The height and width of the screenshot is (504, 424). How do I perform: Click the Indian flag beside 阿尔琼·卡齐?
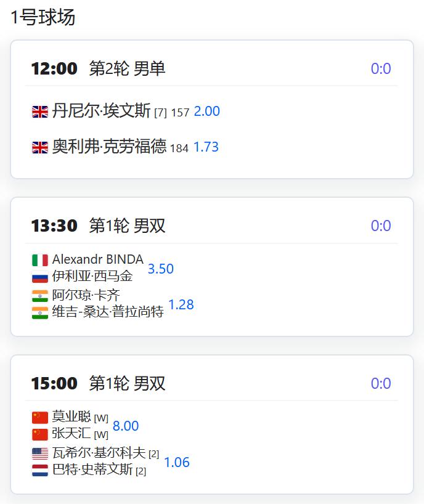tap(40, 296)
